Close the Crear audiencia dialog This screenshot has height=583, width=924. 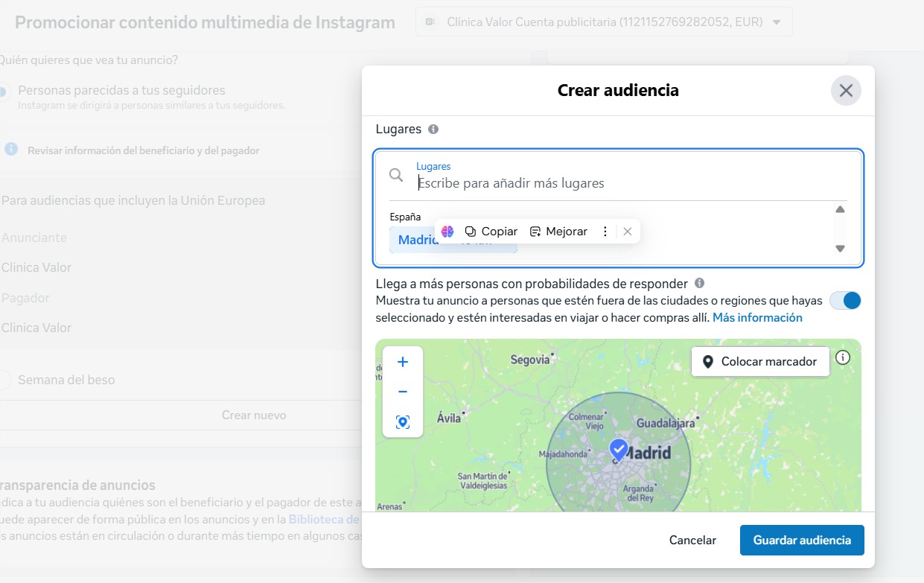pyautogui.click(x=846, y=91)
